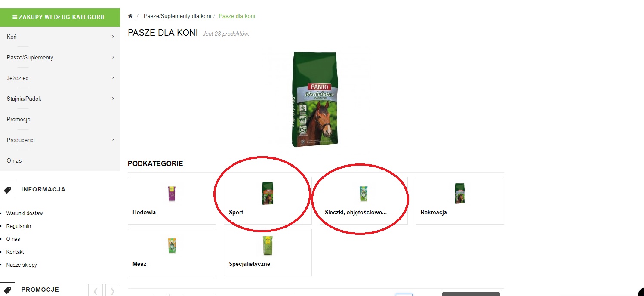Screen dimensions: 644x296
Task: Expand the Koń category submenu arrow
Action: point(113,37)
